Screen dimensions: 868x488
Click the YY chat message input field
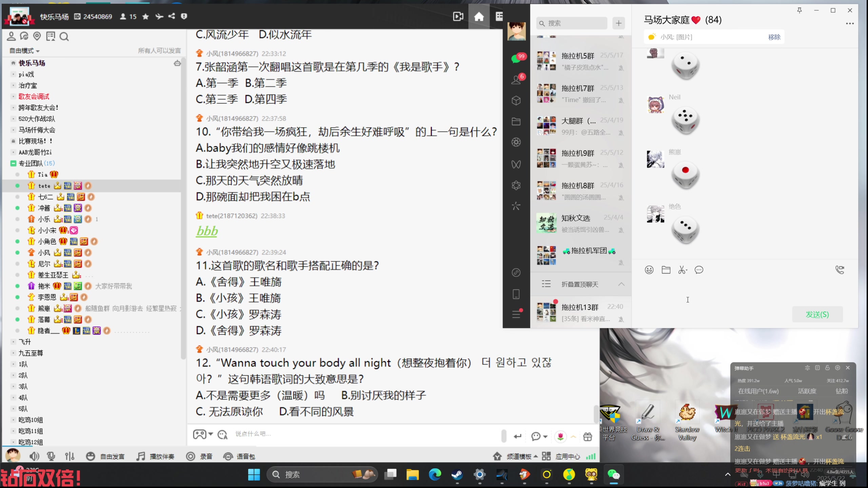coord(366,434)
